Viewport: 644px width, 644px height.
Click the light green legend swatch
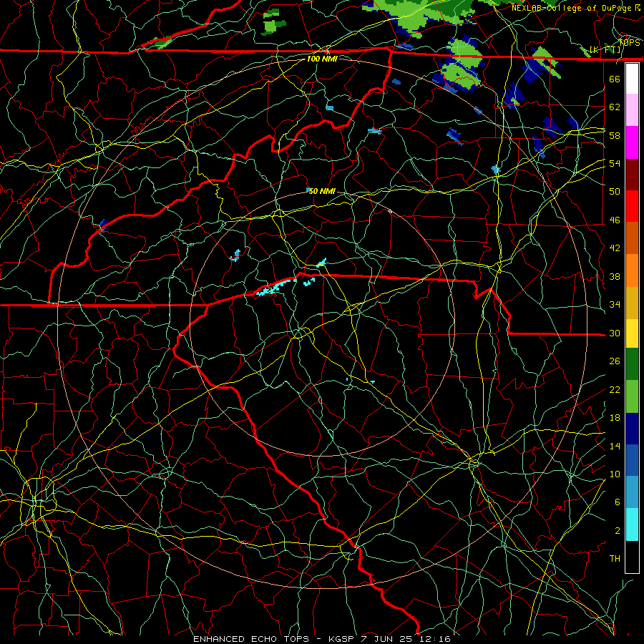point(632,396)
